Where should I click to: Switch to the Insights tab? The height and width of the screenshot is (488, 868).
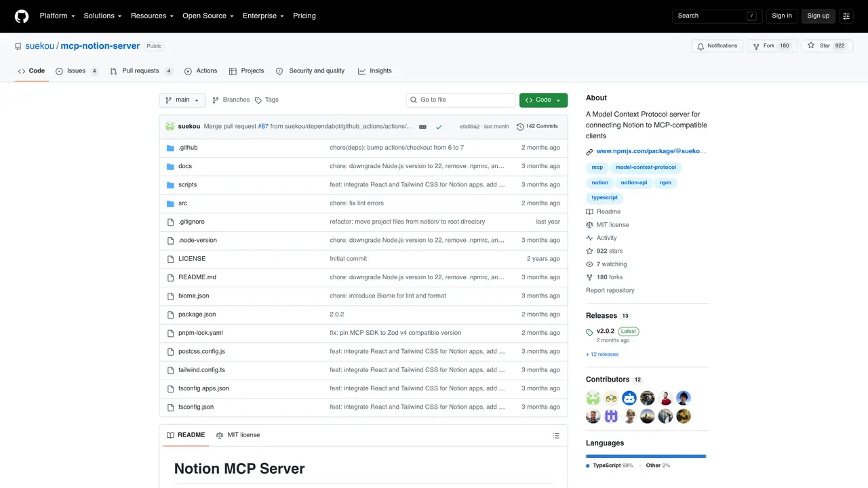click(x=375, y=71)
